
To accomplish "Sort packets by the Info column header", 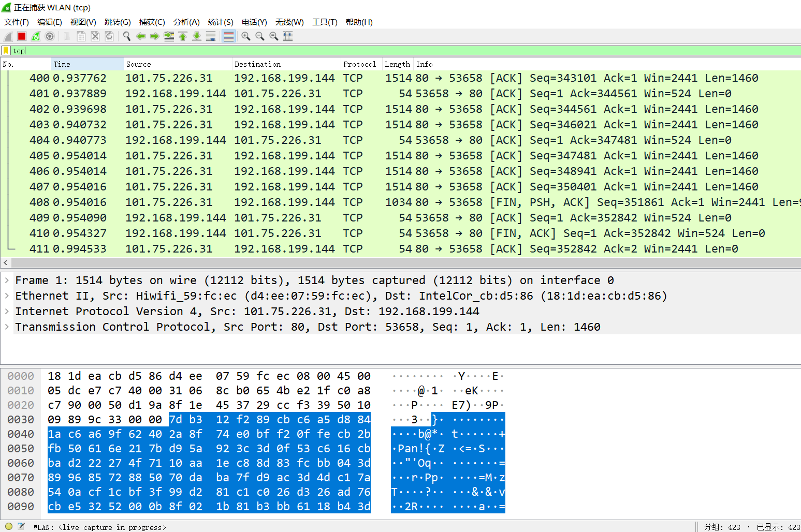I will [607, 64].
